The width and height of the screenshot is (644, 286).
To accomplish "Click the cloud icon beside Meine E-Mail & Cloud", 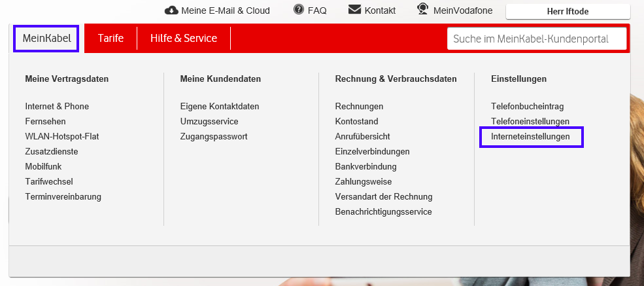I will click(x=171, y=10).
